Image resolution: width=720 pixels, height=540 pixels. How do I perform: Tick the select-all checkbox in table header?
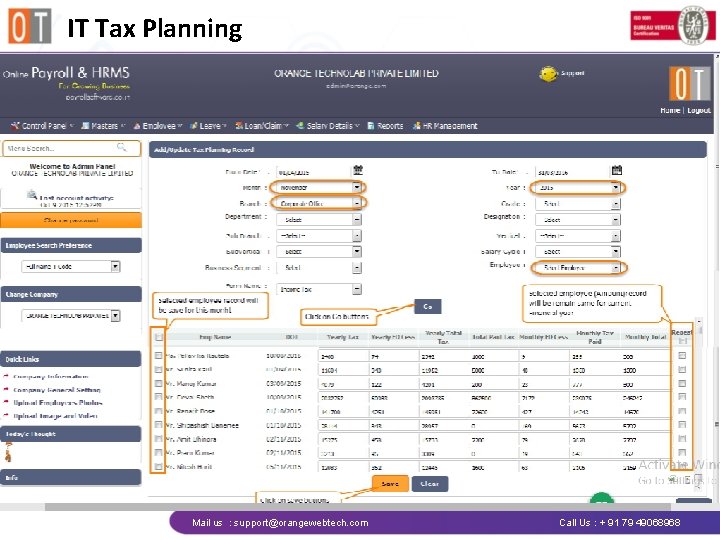tap(159, 337)
